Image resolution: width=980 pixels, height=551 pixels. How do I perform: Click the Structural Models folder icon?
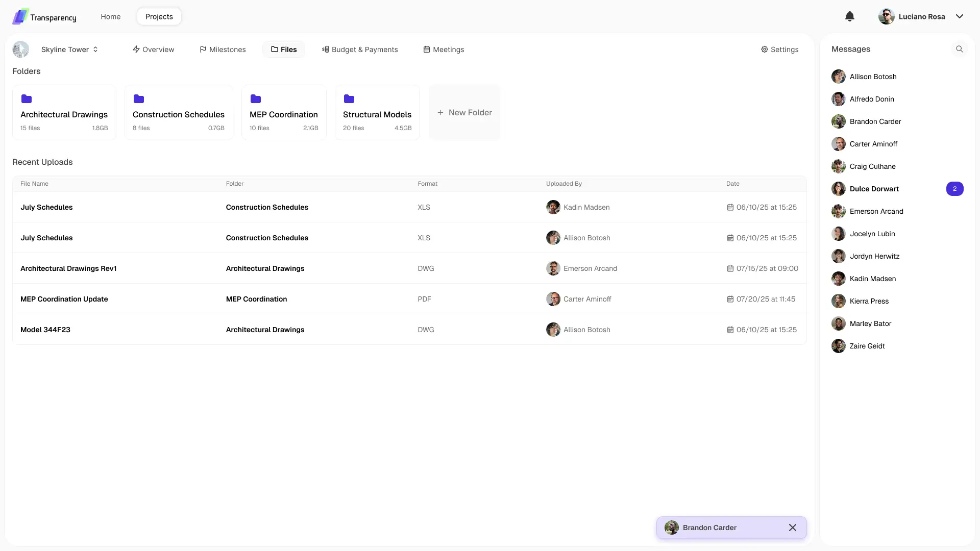(x=349, y=99)
